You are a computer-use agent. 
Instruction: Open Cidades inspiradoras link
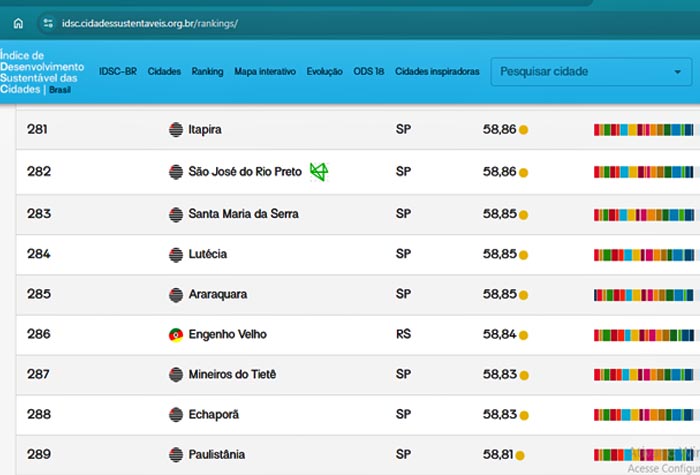coord(437,72)
